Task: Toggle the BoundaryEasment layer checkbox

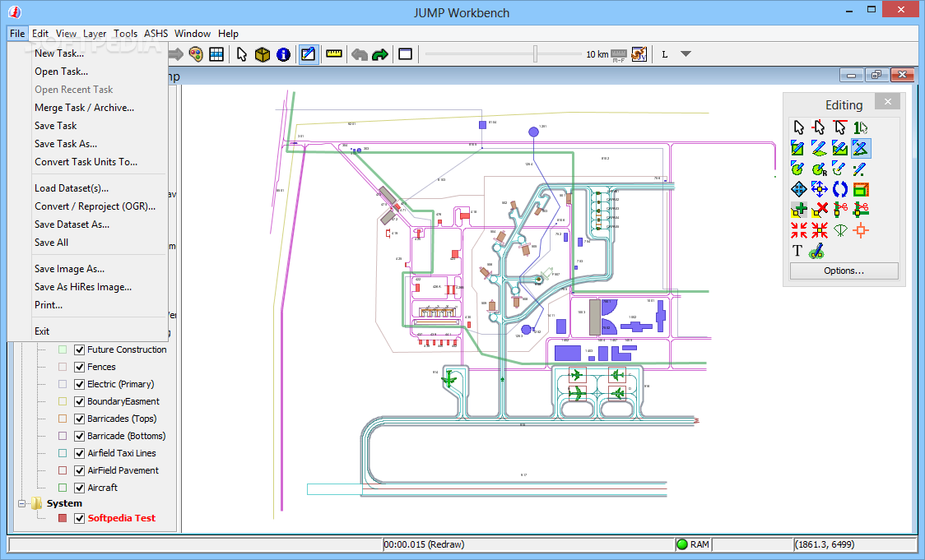Action: pos(80,401)
